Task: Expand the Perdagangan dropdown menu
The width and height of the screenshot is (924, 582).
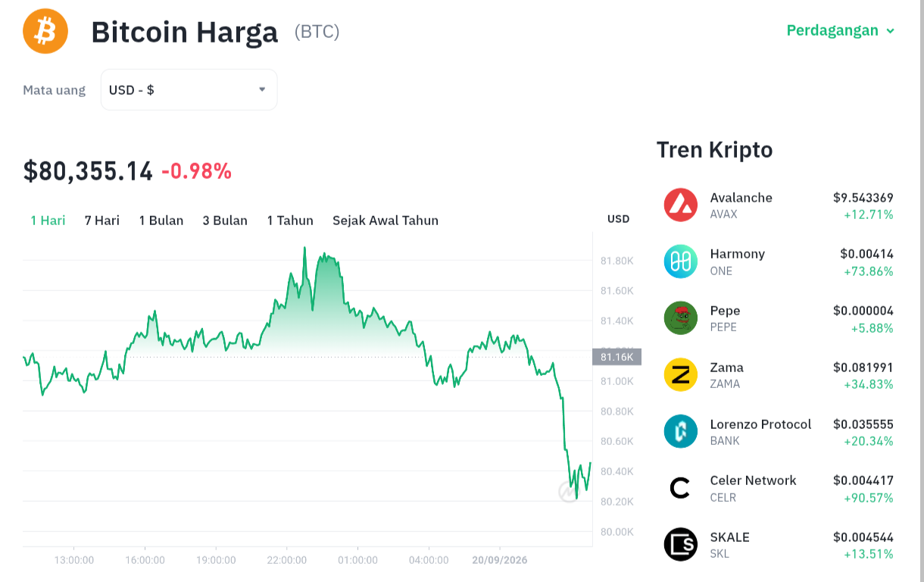Action: tap(841, 30)
